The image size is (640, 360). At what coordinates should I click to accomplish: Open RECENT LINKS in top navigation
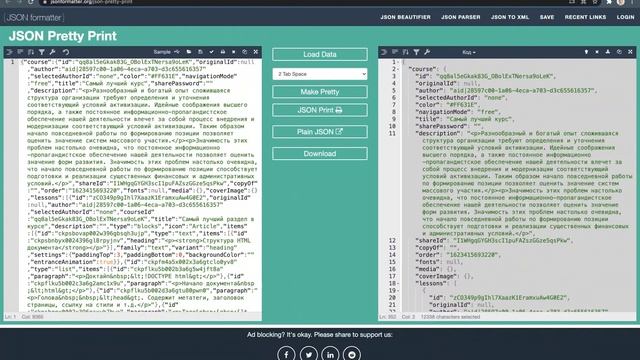(585, 17)
